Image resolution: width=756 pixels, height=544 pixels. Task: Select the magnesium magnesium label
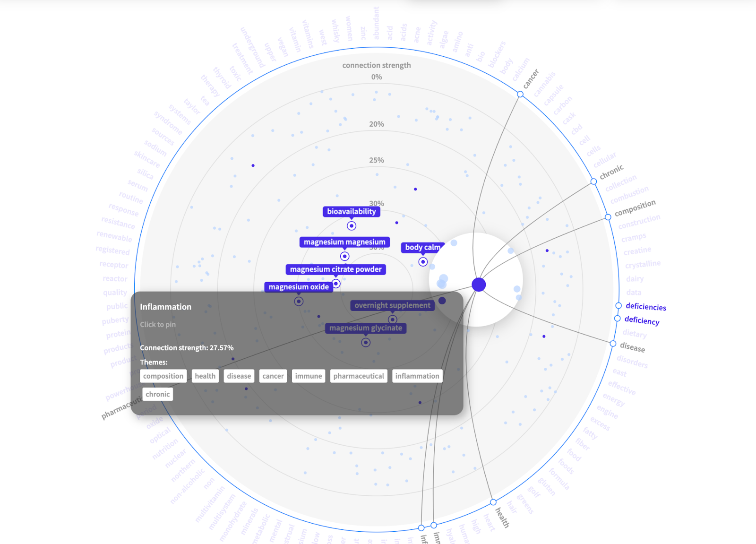point(344,242)
